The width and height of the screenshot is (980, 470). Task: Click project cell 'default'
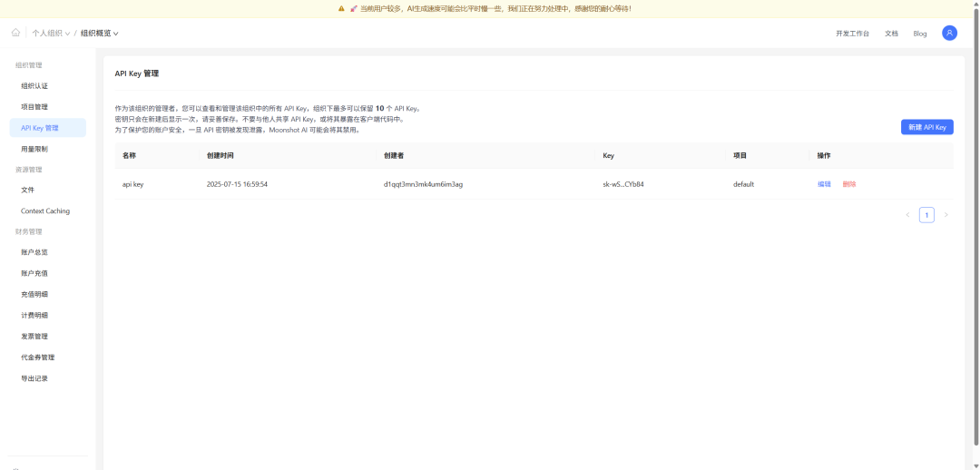click(x=744, y=184)
